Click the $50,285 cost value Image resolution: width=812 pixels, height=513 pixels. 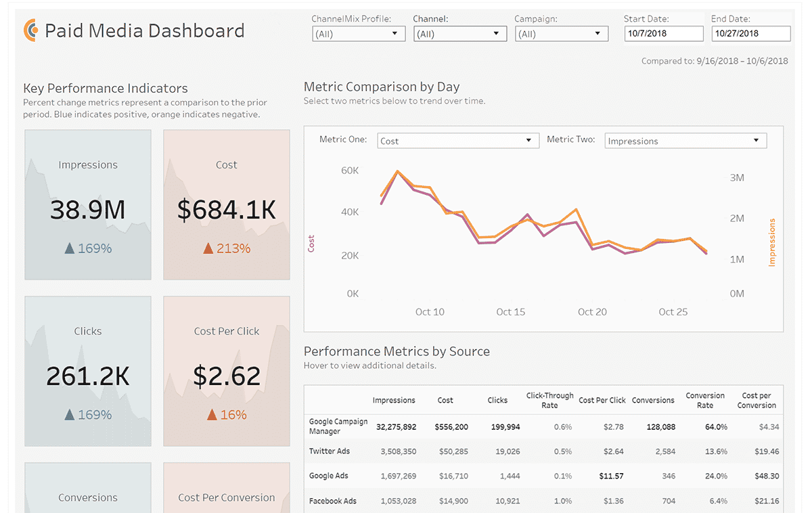(453, 451)
